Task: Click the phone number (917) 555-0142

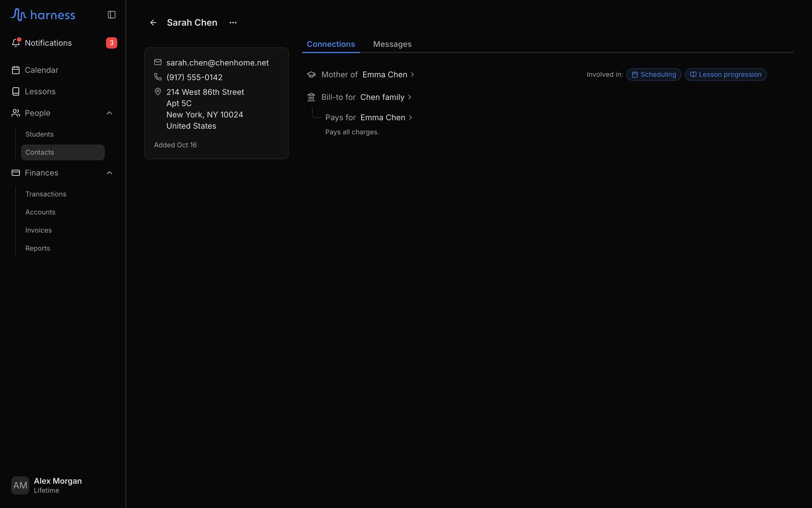Action: pos(194,77)
